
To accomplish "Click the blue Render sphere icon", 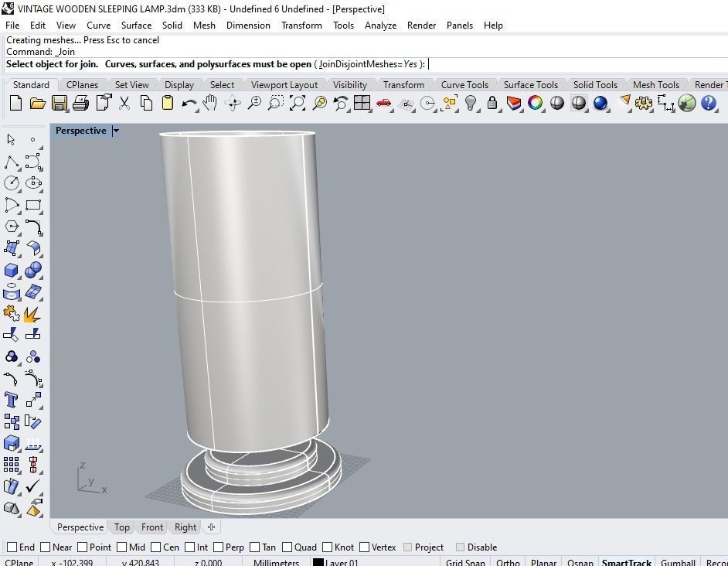I will (x=600, y=103).
